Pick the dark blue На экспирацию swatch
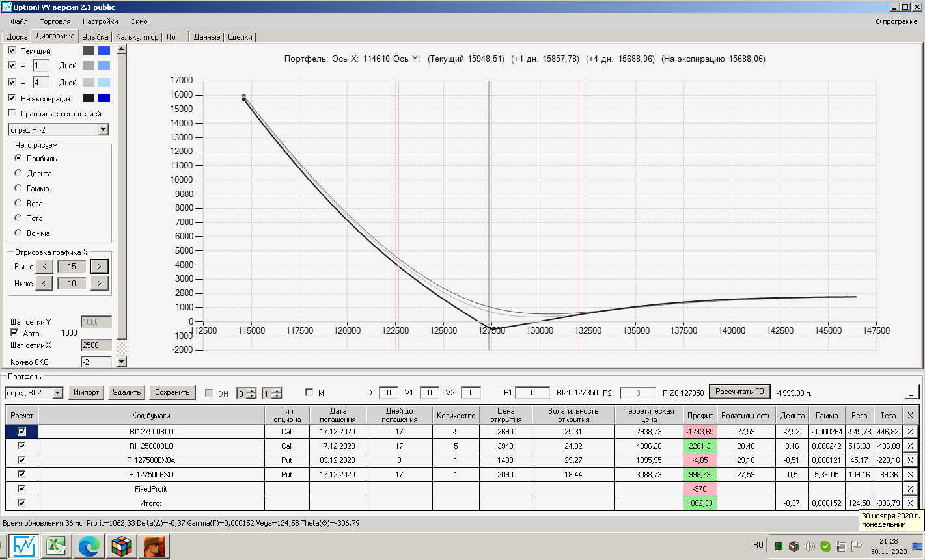925x560 pixels. pos(104,98)
